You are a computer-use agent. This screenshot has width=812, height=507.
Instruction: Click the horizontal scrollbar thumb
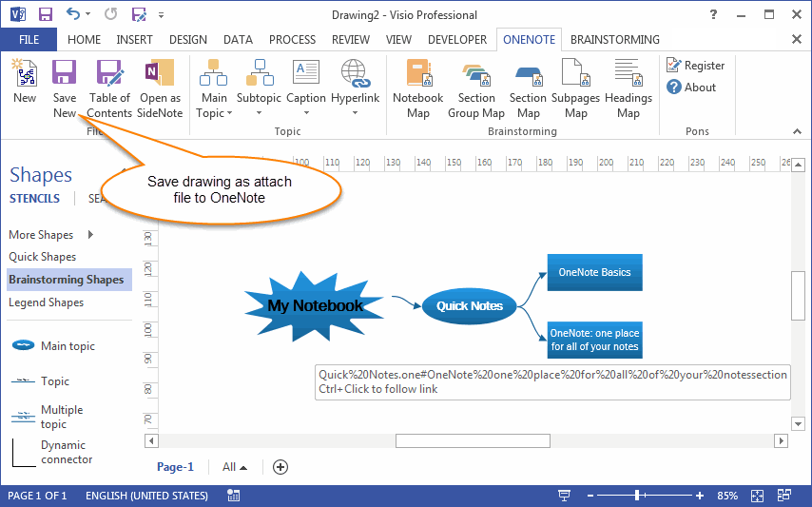473,440
